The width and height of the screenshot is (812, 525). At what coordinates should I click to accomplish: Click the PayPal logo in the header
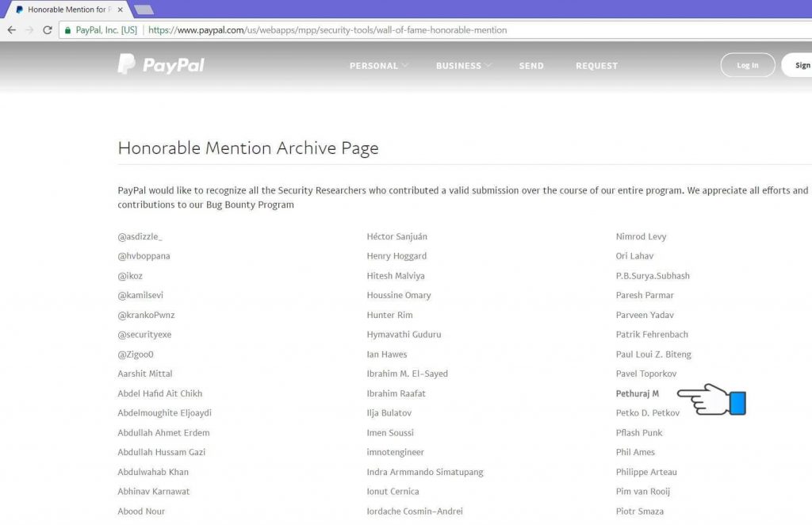(161, 64)
